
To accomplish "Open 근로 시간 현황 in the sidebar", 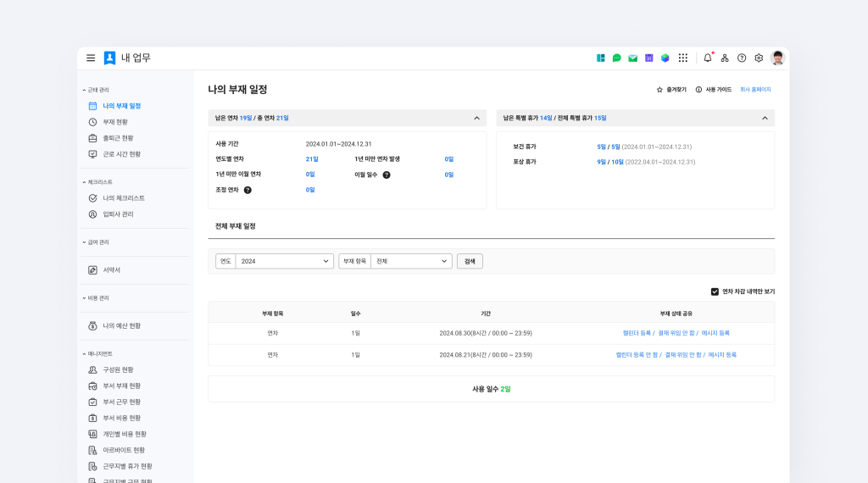I will point(122,154).
